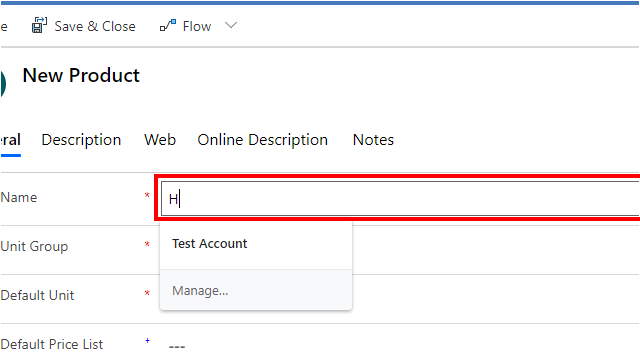Select Test Account from the suggestion list
Image resolution: width=640 pixels, height=360 pixels.
coord(209,244)
